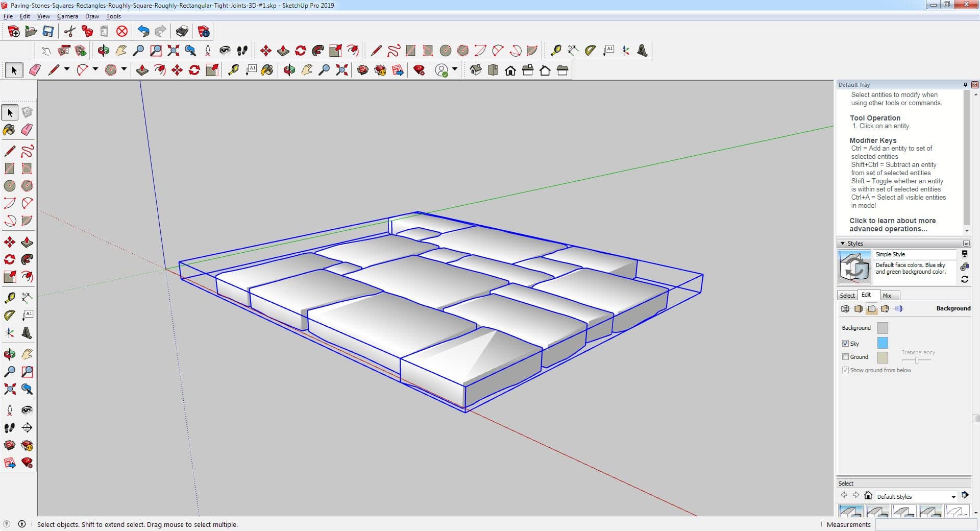Click the Print model icon
980x531 pixels.
click(x=182, y=32)
